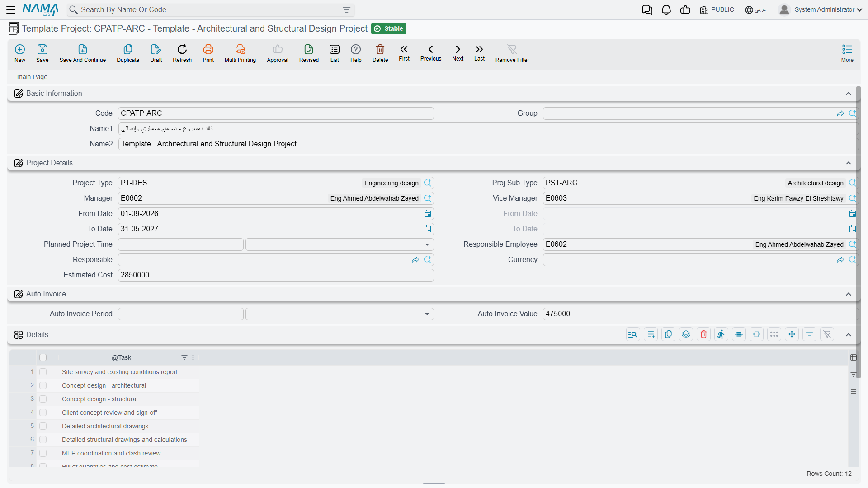The height and width of the screenshot is (488, 868).
Task: Open the From Date calendar picker
Action: click(x=428, y=214)
